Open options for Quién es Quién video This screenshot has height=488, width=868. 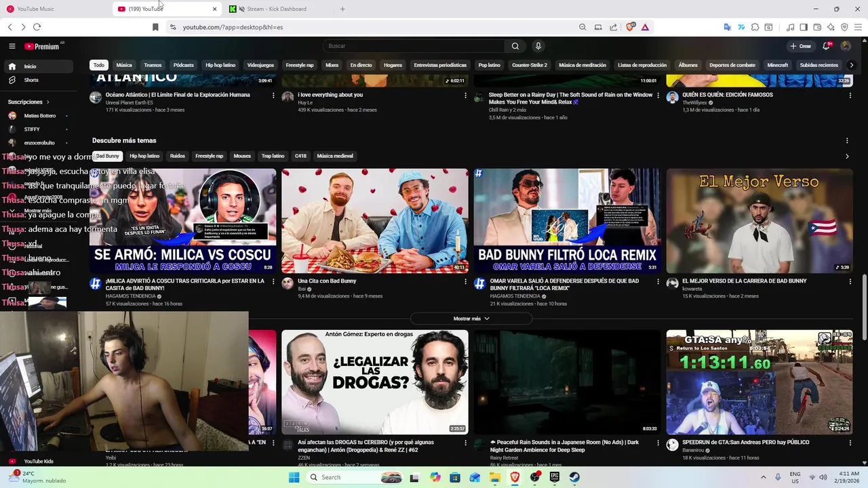click(850, 96)
